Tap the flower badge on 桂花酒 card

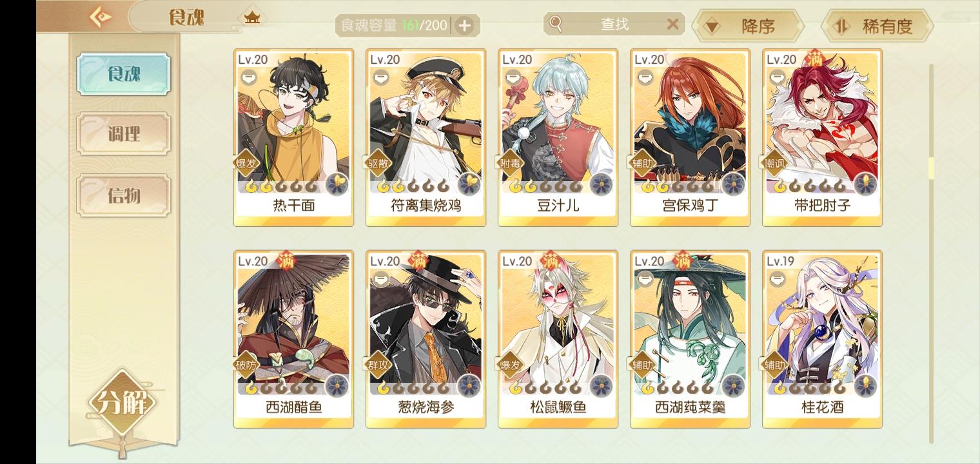click(866, 386)
